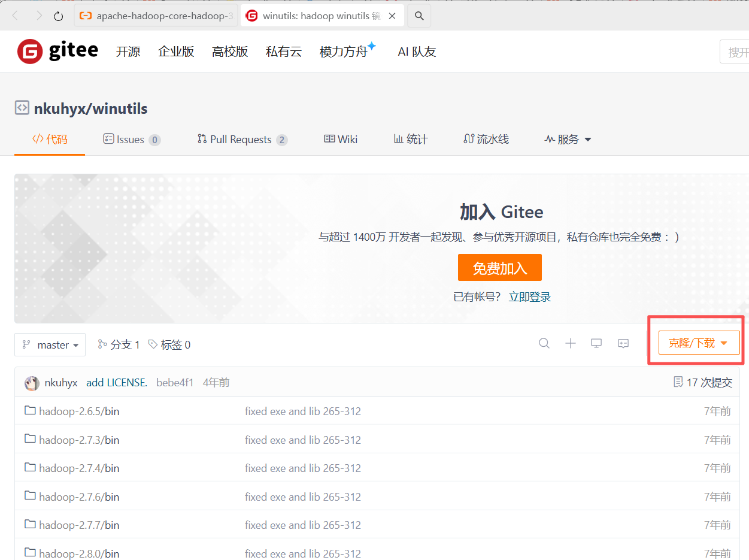
Task: Select the 代码 tab
Action: [50, 140]
